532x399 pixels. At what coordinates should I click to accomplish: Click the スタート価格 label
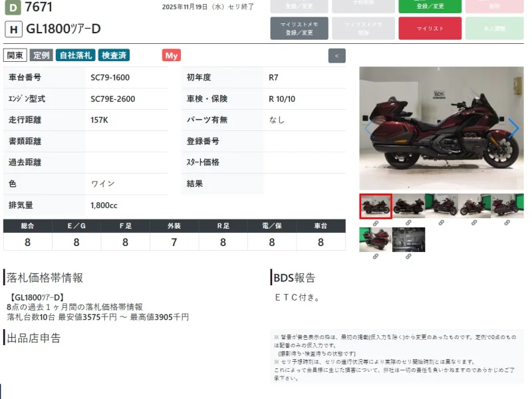[x=203, y=162]
